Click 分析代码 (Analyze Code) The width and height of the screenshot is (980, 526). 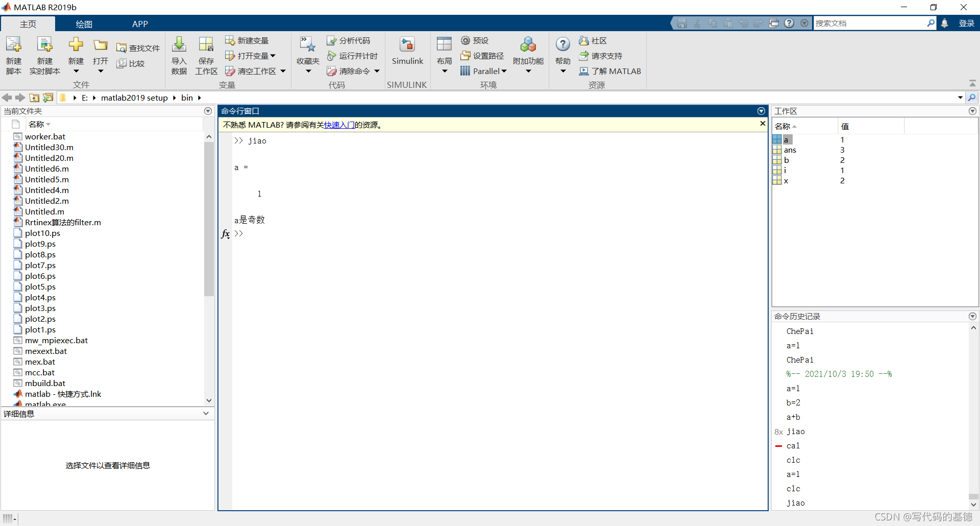click(349, 40)
